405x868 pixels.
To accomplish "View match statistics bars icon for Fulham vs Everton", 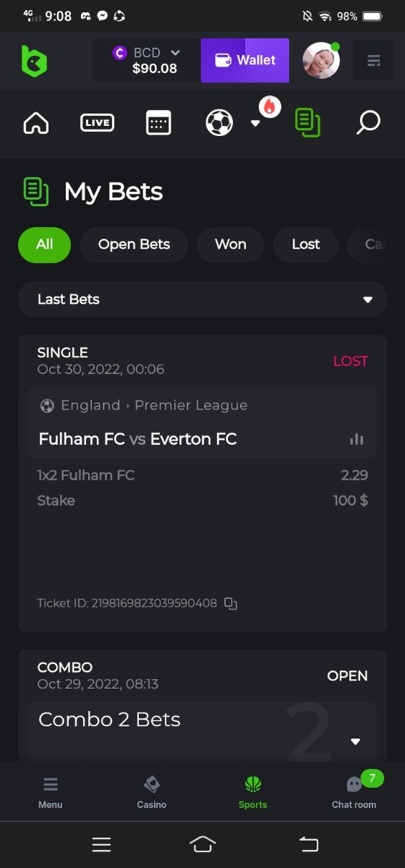I will point(357,439).
